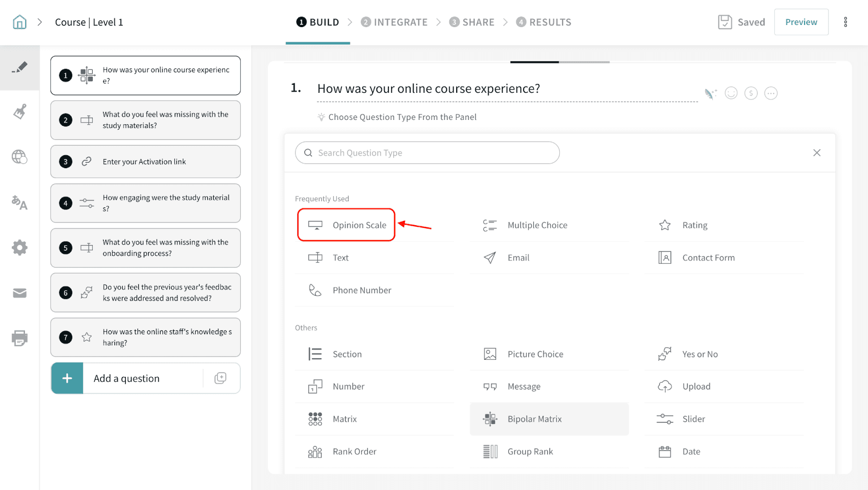This screenshot has width=868, height=490.
Task: Open the three-dot menu at top right
Action: point(845,22)
